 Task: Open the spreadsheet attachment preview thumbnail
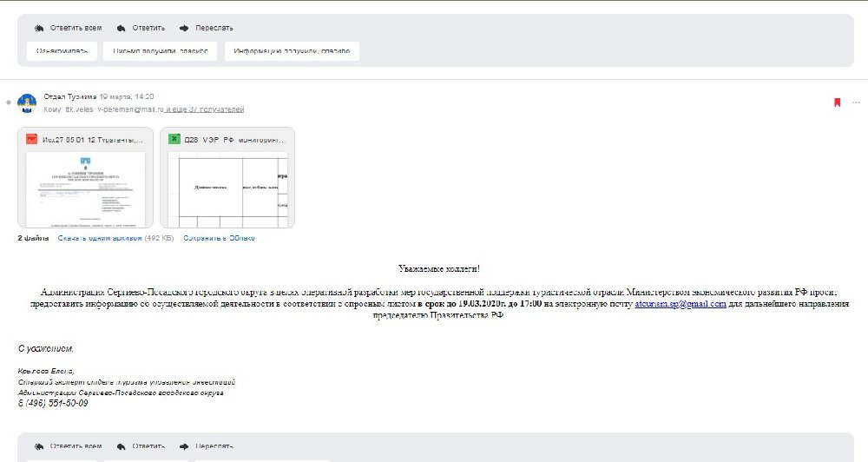227,188
